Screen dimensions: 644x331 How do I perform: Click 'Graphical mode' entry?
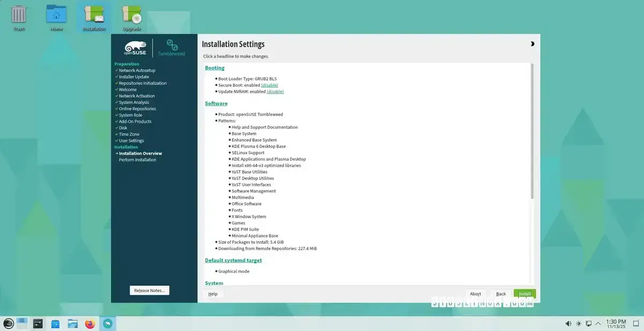point(233,271)
